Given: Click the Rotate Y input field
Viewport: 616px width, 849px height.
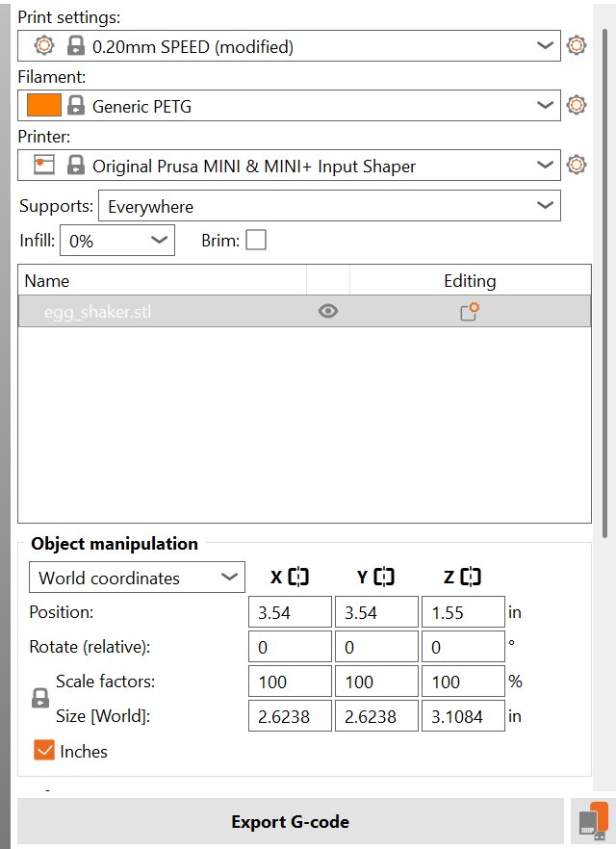Looking at the screenshot, I should tap(376, 647).
